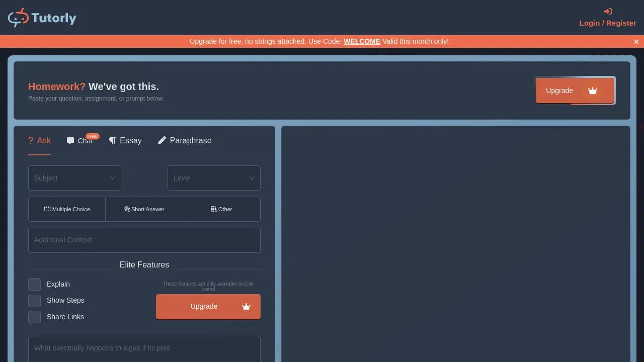The image size is (644, 362).
Task: Click the Upgrade label in the header
Action: tap(559, 90)
